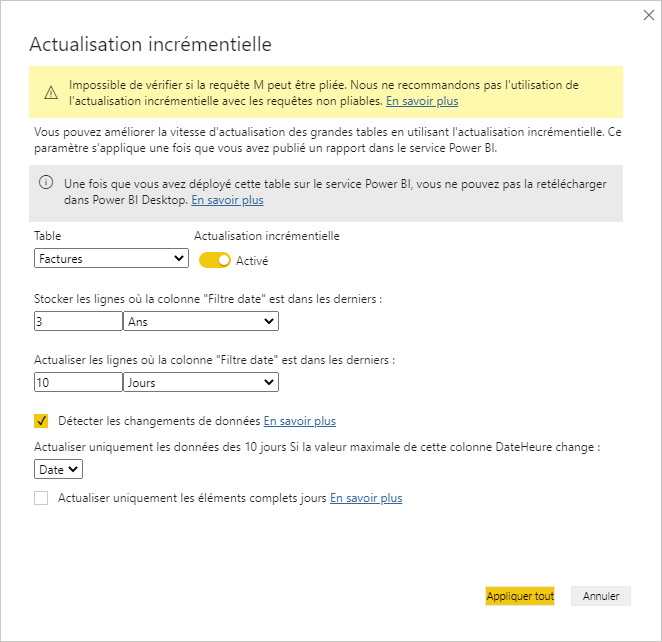Toggle the Actualisation incrémentielle switch off
Viewport: 662px width, 642px height.
(214, 260)
